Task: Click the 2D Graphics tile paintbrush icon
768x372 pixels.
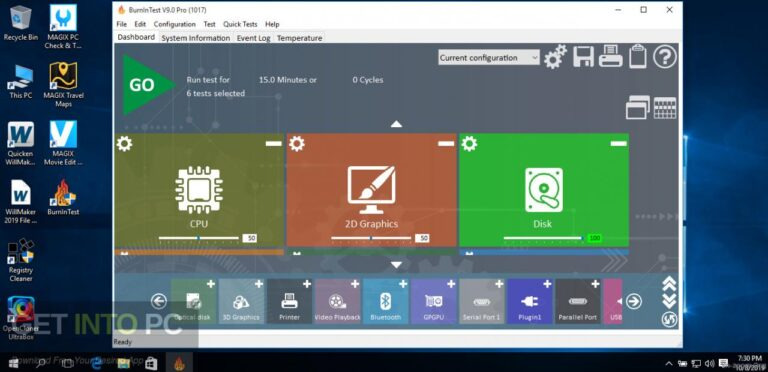Action: coord(371,189)
